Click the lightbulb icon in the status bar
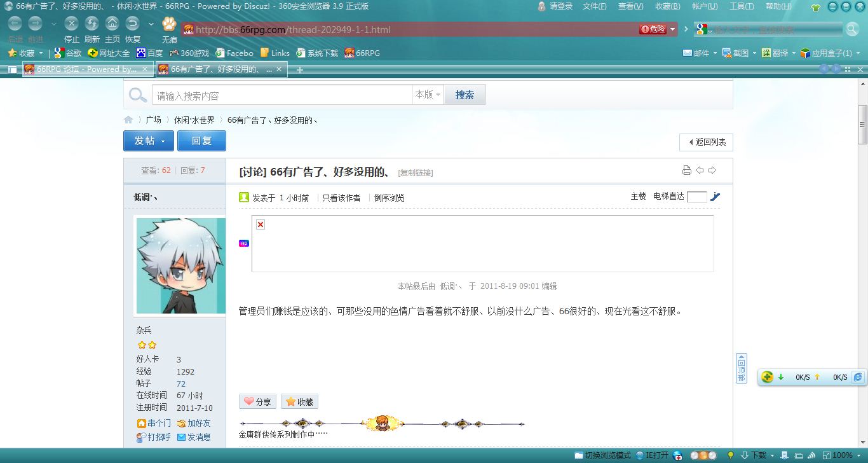The image size is (868, 463). pyautogui.click(x=731, y=455)
